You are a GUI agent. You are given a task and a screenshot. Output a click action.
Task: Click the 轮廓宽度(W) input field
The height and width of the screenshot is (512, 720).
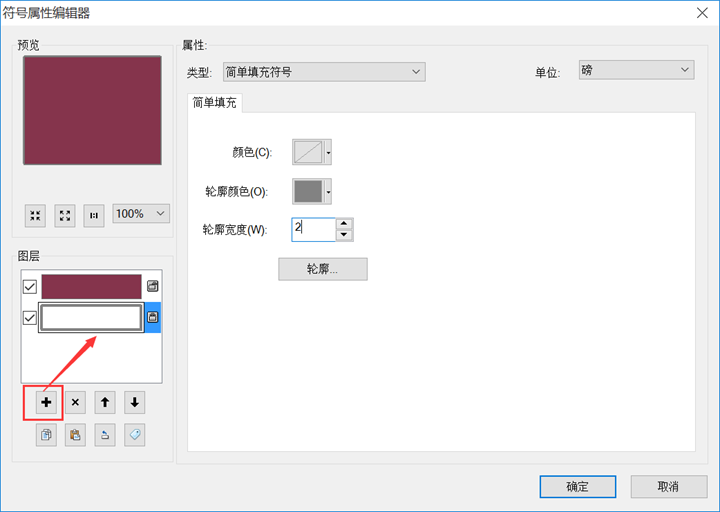coord(314,229)
